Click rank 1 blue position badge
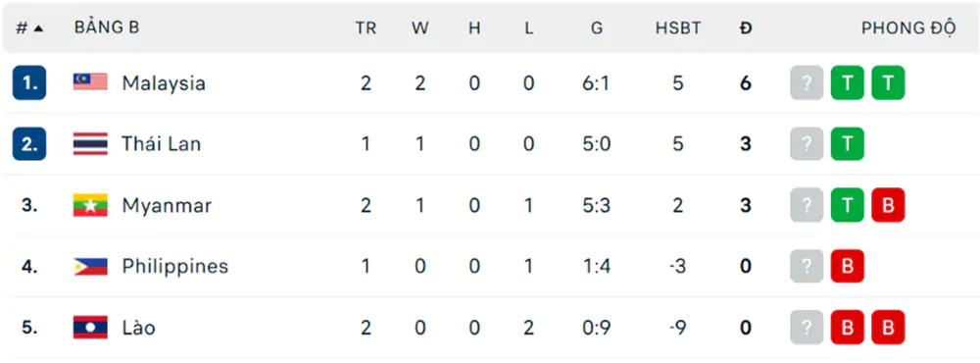Viewport: 980px width, 363px height. pos(29,82)
